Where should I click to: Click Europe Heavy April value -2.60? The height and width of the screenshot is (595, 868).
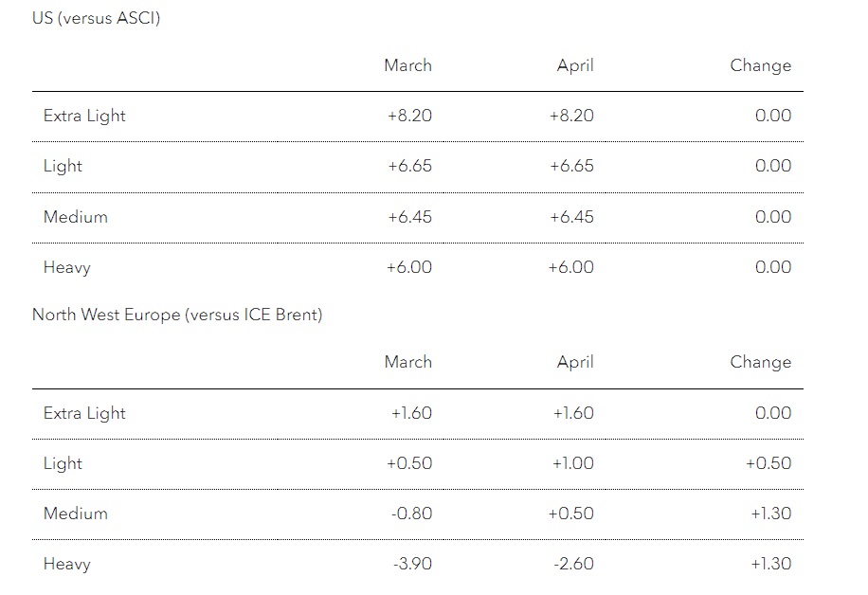573,564
